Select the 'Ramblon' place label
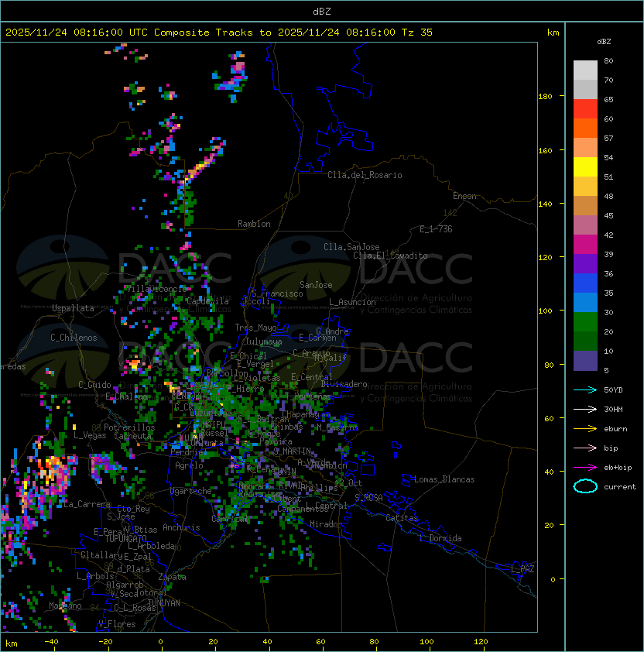Image resolution: width=644 pixels, height=652 pixels. click(x=254, y=224)
